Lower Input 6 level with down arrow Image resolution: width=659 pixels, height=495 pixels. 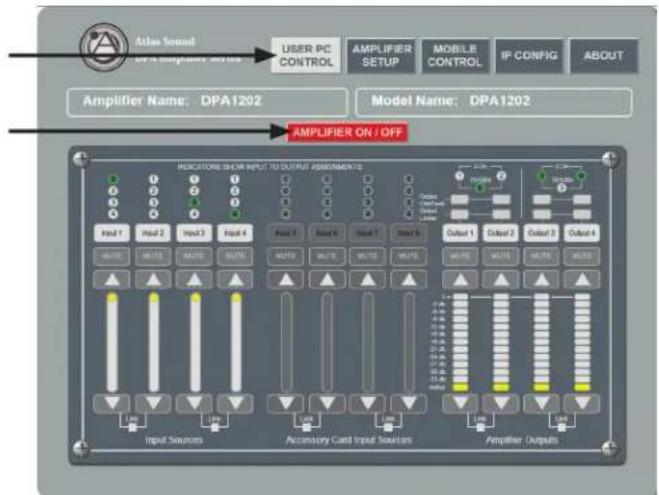pos(327,403)
